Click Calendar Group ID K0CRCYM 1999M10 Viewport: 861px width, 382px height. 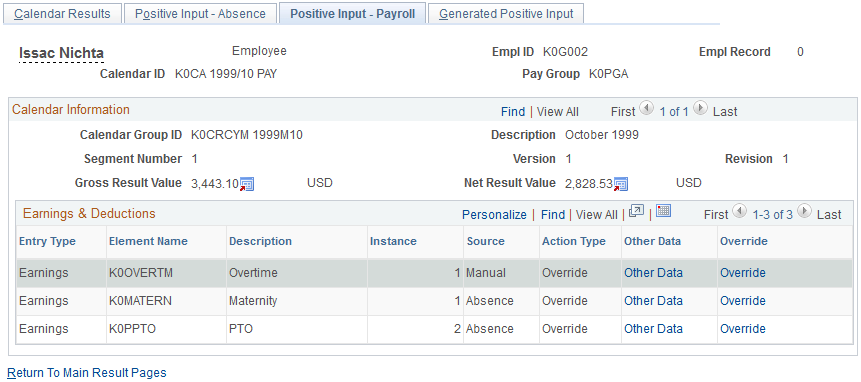pyautogui.click(x=247, y=135)
